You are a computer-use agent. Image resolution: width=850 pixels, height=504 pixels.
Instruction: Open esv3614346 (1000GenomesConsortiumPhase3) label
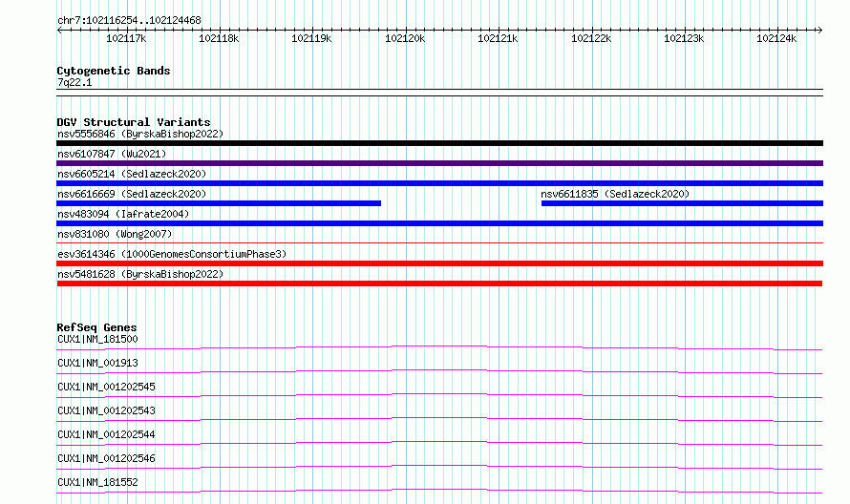pos(172,254)
